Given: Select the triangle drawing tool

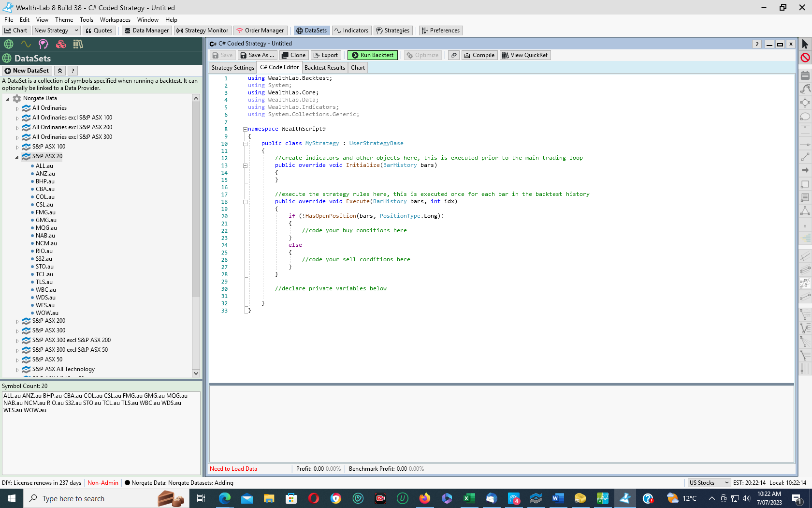Looking at the screenshot, I should tap(805, 211).
